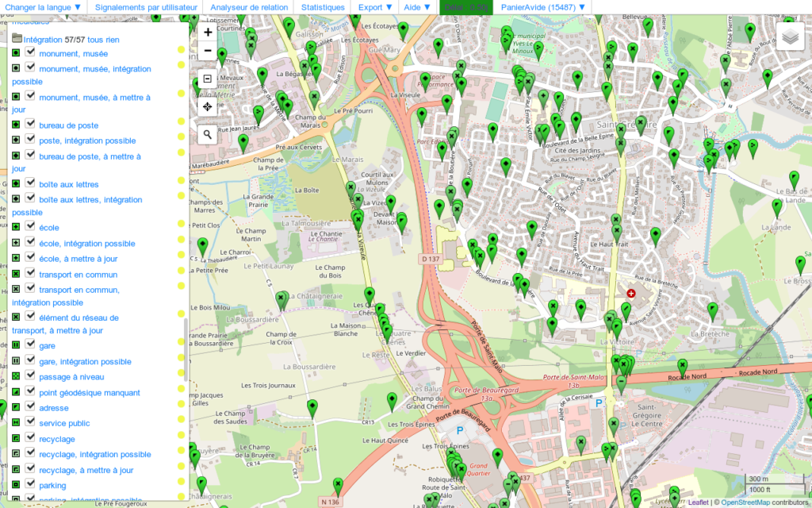Toggle the "bureau de poste" checkbox
Viewport: 812px width, 508px height.
pyautogui.click(x=30, y=124)
